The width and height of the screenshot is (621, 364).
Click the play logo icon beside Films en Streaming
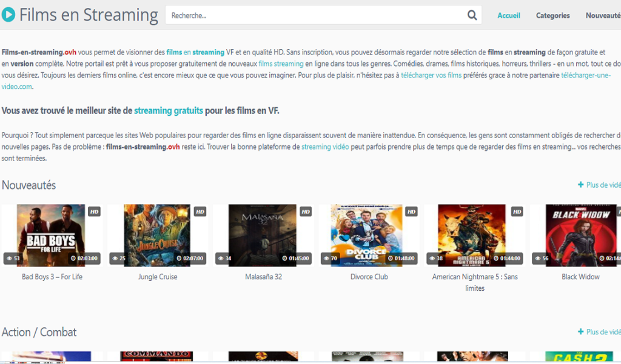8,15
